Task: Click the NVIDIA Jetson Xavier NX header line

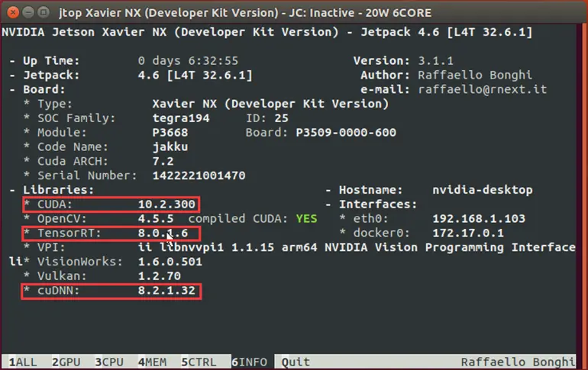Action: [x=267, y=32]
